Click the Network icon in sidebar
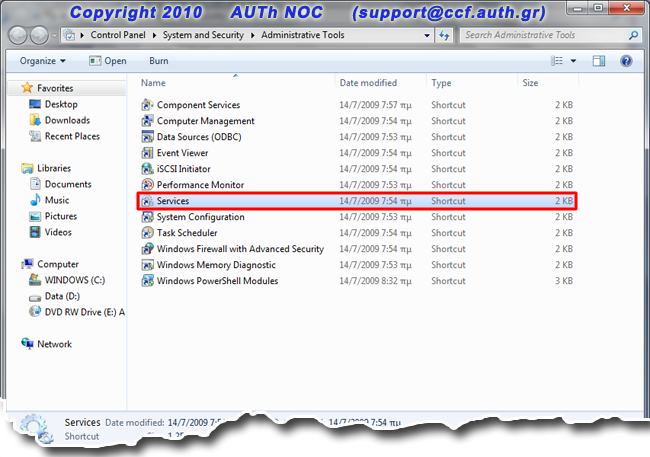The image size is (650, 457). 27,343
